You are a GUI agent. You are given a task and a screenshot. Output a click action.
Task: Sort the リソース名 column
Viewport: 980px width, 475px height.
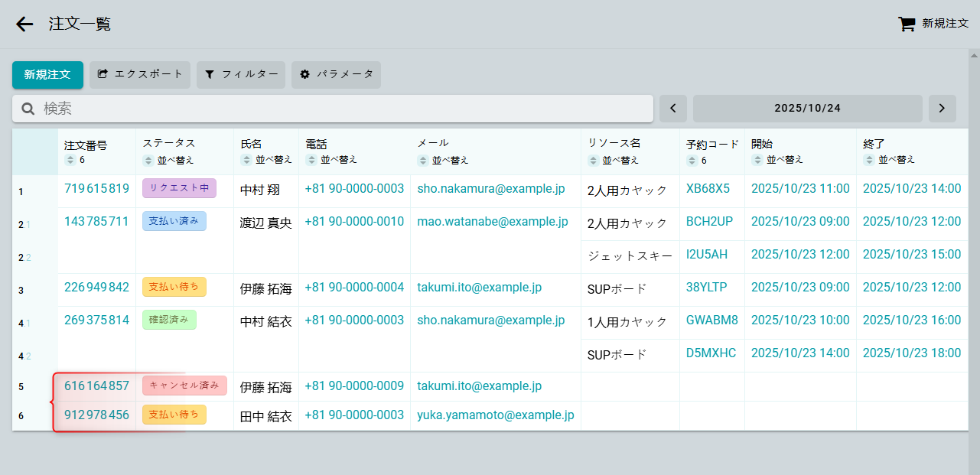click(x=594, y=161)
